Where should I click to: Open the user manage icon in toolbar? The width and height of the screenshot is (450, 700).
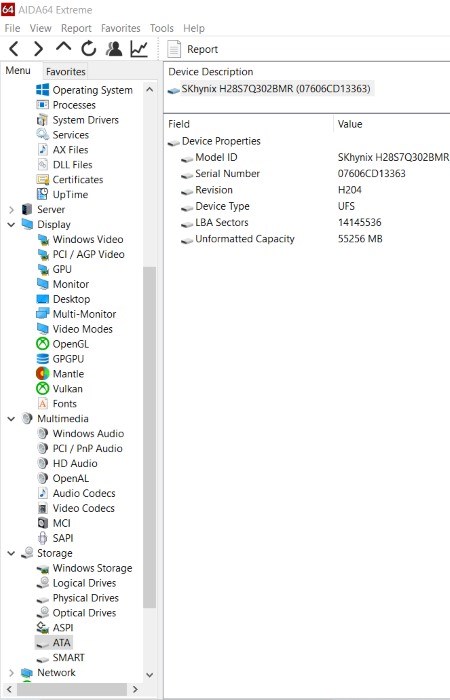[114, 48]
